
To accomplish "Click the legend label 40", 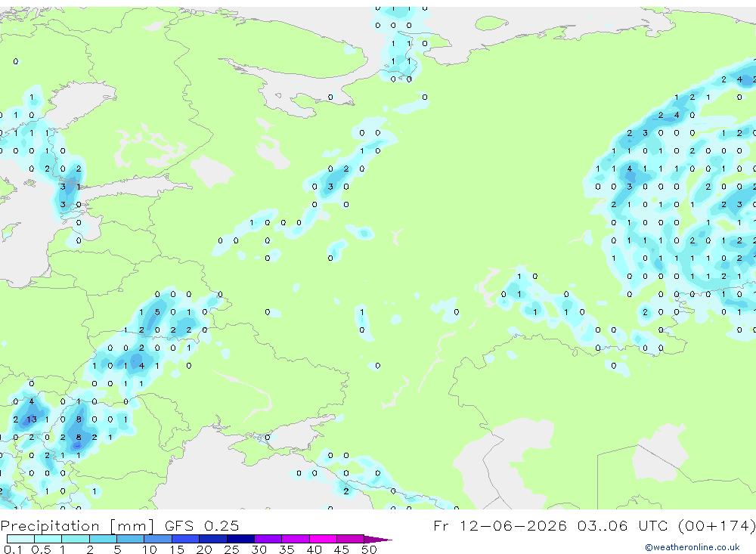I will pyautogui.click(x=314, y=549).
